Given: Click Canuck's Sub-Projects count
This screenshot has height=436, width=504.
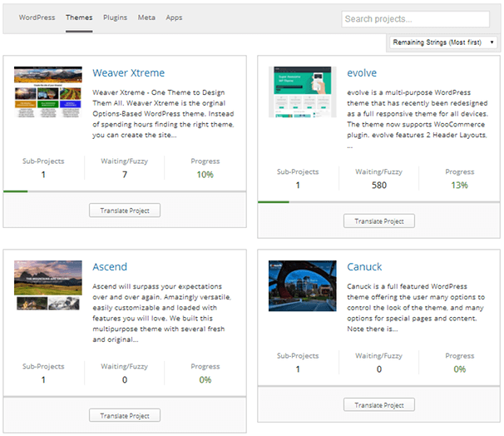Looking at the screenshot, I should tap(298, 369).
